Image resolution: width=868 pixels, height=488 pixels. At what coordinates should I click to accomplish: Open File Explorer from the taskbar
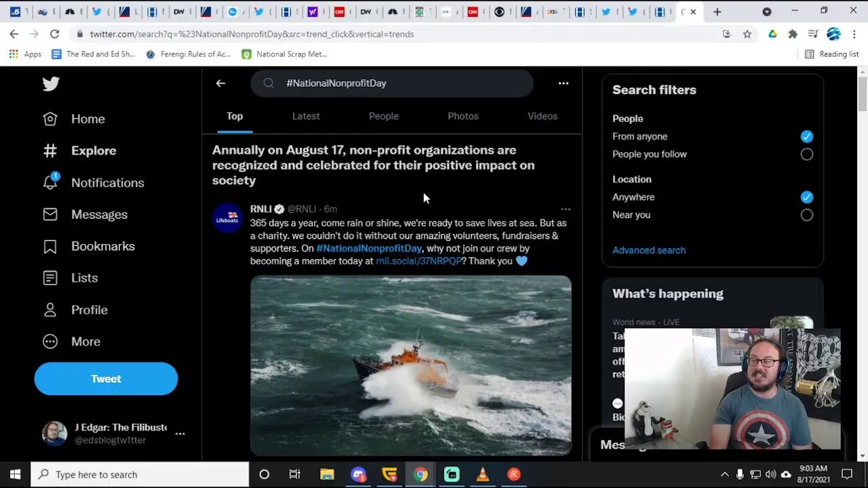(327, 474)
